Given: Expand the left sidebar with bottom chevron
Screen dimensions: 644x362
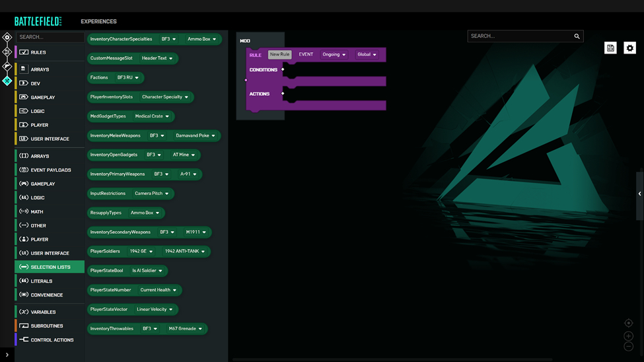Looking at the screenshot, I should point(7,355).
